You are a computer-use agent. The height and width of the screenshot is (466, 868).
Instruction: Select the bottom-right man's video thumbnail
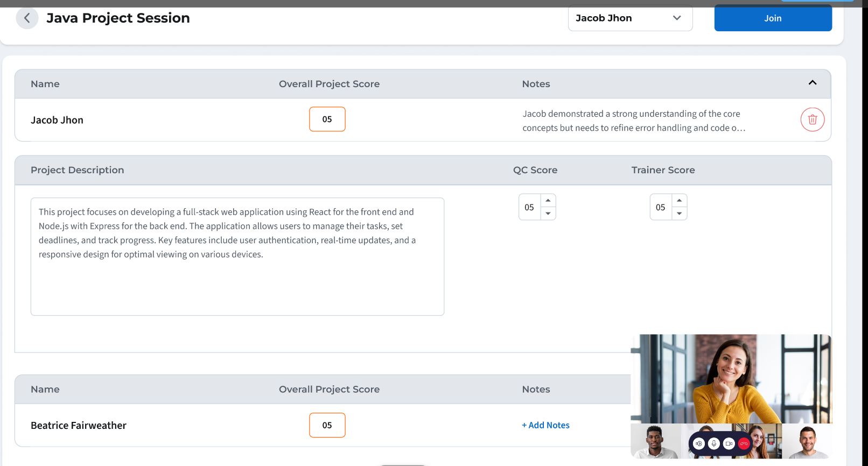coord(807,441)
